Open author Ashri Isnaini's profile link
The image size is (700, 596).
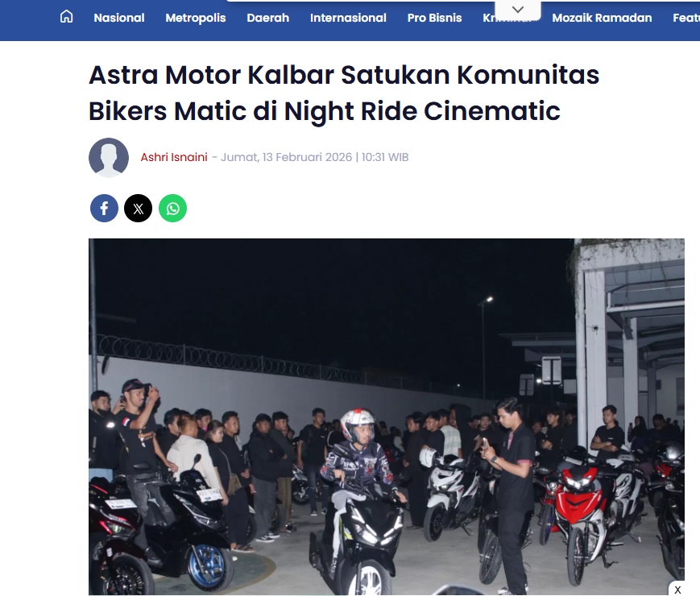(174, 157)
